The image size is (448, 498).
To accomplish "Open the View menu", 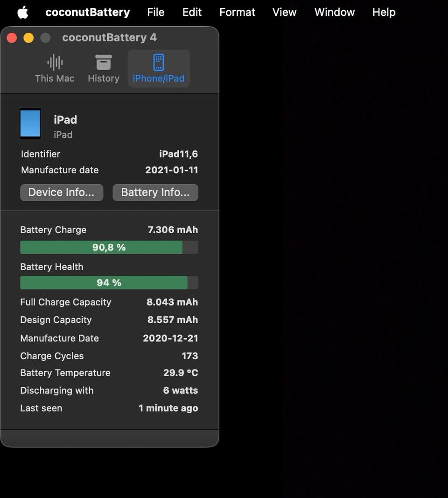I will pyautogui.click(x=284, y=12).
